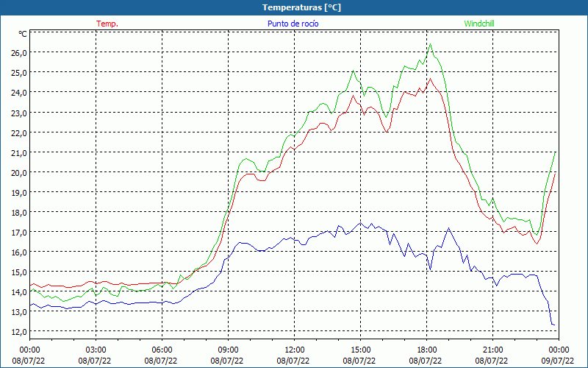Viewport: 588px width, 368px height.
Task: Click the 24,0 y-axis value
Action: (x=18, y=93)
